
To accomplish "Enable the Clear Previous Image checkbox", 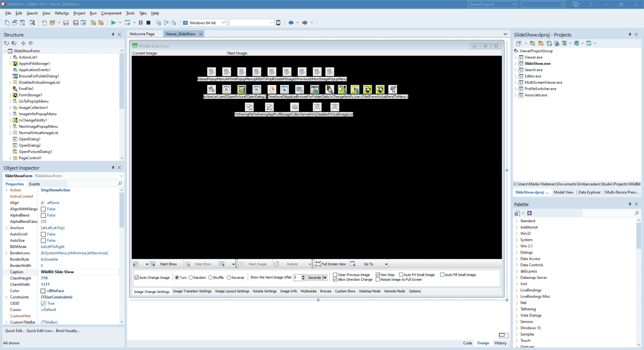I will (x=335, y=275).
